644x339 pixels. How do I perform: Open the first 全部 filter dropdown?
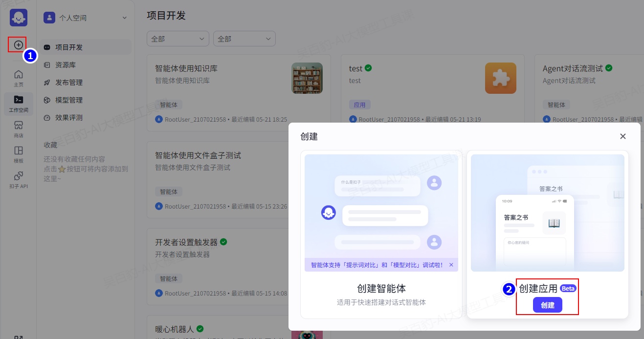coord(178,39)
